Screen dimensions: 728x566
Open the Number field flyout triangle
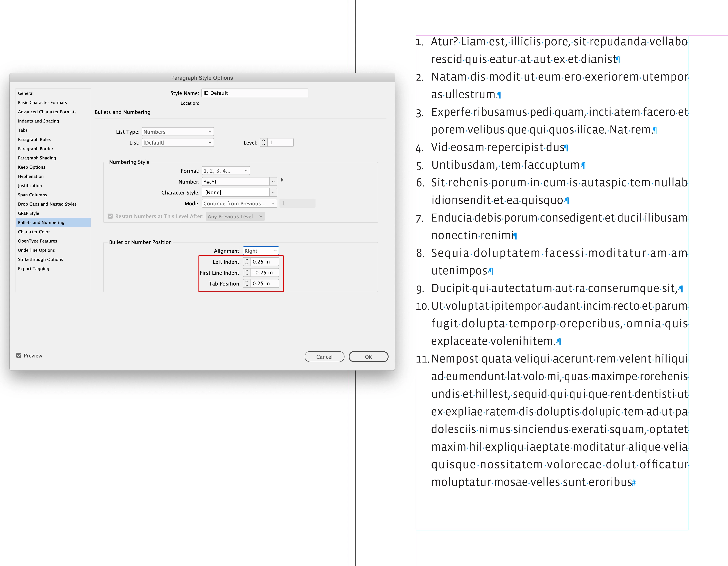point(282,180)
